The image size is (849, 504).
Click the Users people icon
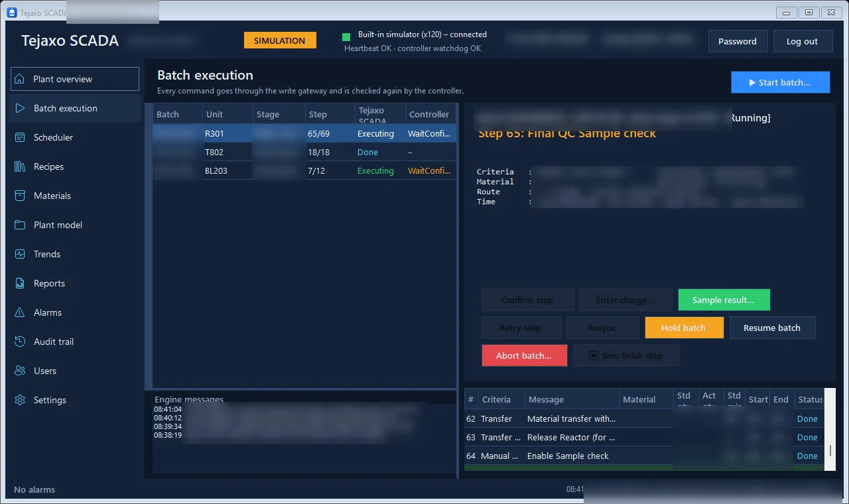[20, 371]
